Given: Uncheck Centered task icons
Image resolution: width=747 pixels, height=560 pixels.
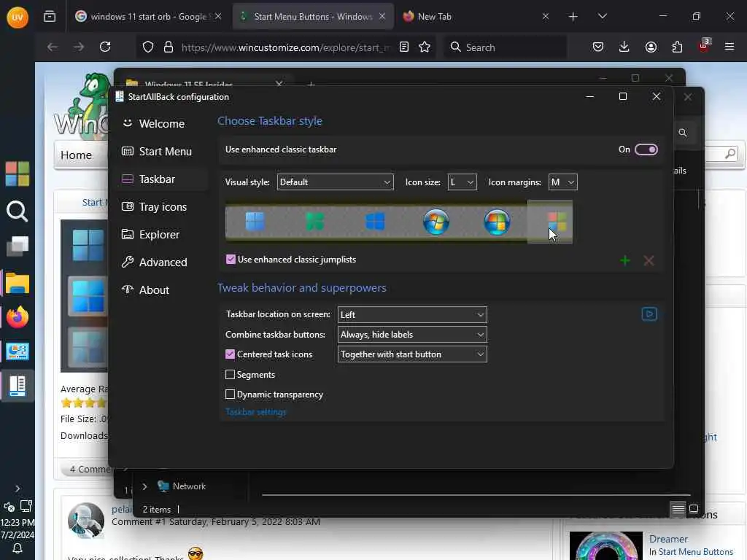Looking at the screenshot, I should (x=230, y=354).
